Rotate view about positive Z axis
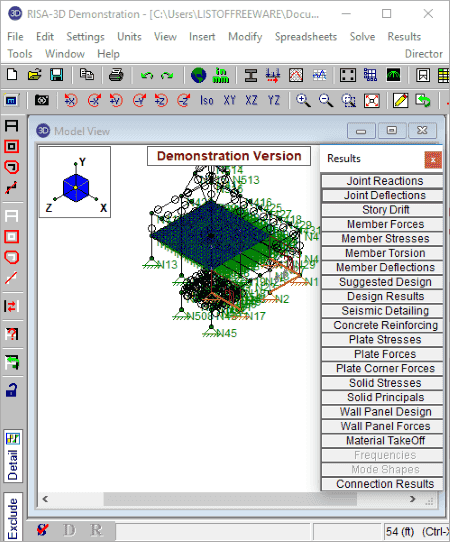Screen dimensions: 450x542 click(161, 101)
